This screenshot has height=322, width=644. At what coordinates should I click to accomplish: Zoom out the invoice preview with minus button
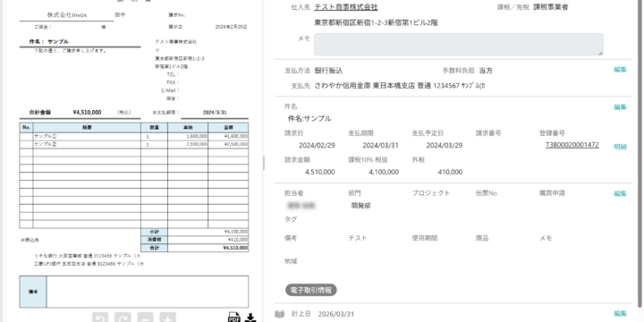[x=146, y=318]
